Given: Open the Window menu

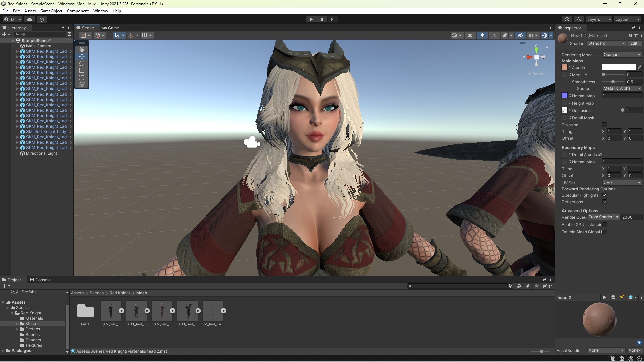Looking at the screenshot, I should click(x=100, y=11).
